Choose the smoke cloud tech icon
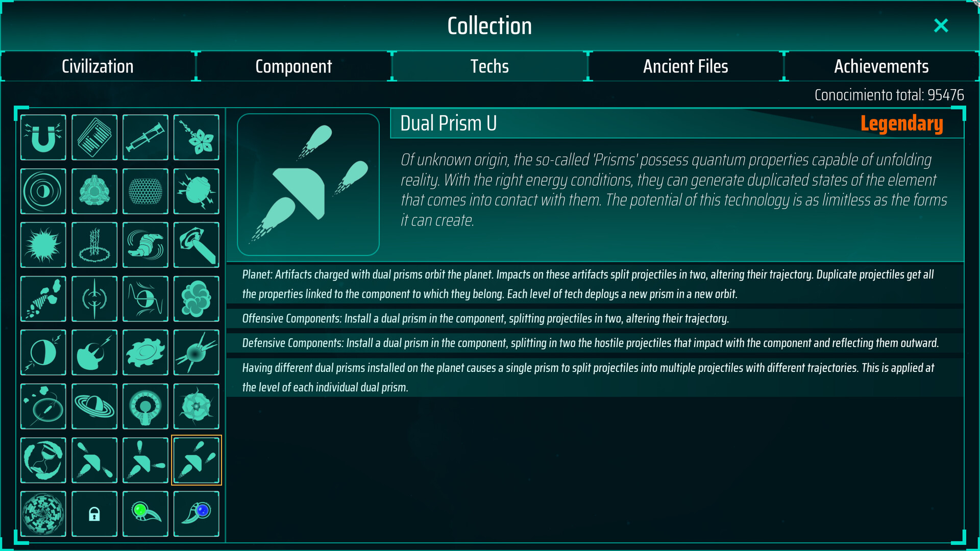 [197, 298]
